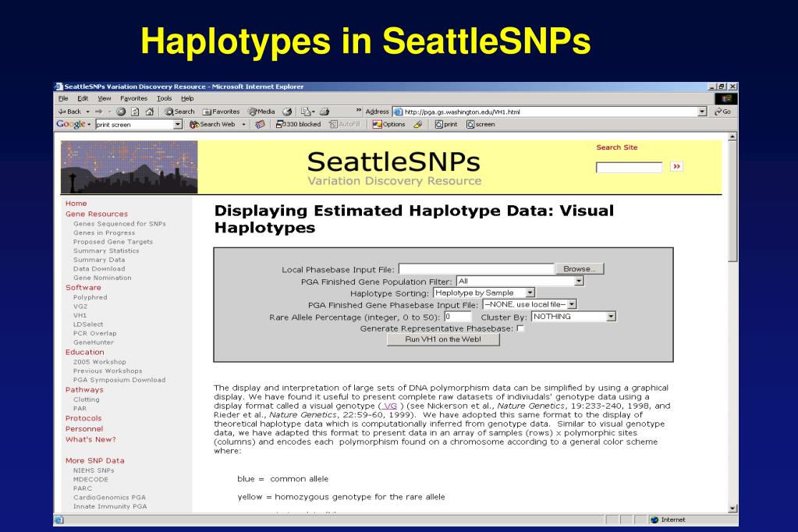Click the scrollbar down arrow
Screen dimensions: 798x532
[x=732, y=508]
